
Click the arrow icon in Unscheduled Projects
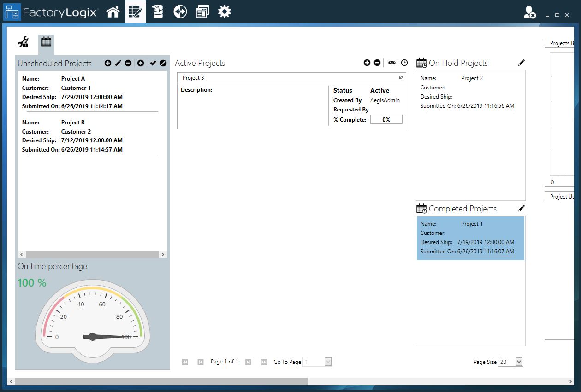[141, 63]
